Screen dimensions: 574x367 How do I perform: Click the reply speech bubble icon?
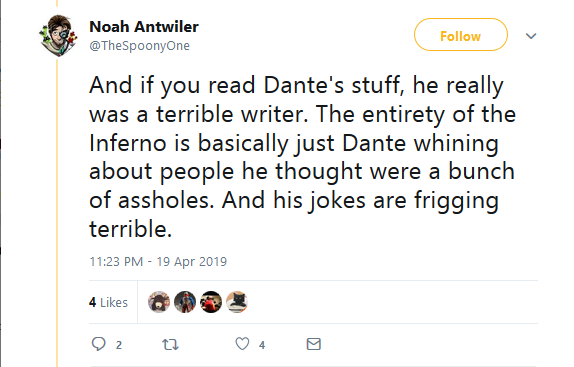[x=98, y=344]
